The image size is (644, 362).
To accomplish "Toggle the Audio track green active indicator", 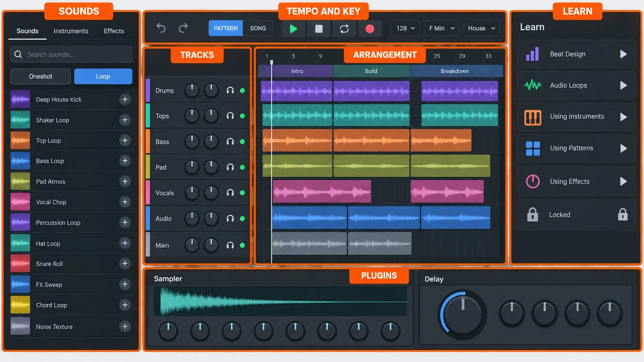I will point(242,218).
